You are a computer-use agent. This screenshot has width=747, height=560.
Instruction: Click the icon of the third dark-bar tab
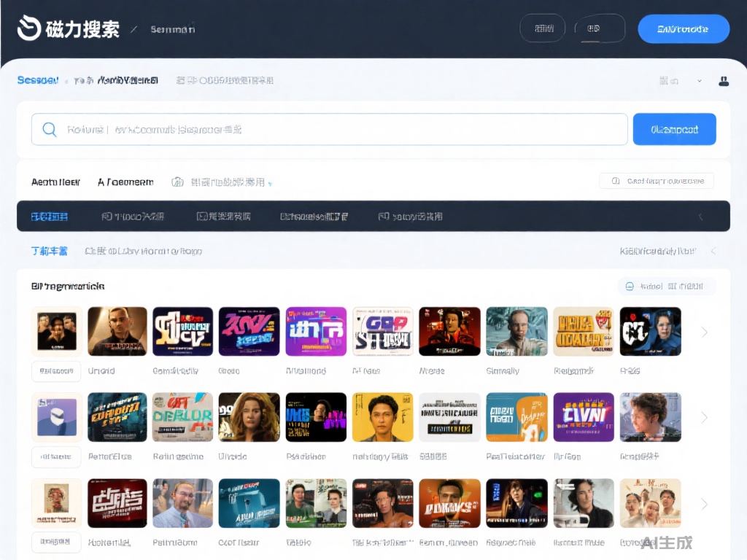click(x=201, y=216)
